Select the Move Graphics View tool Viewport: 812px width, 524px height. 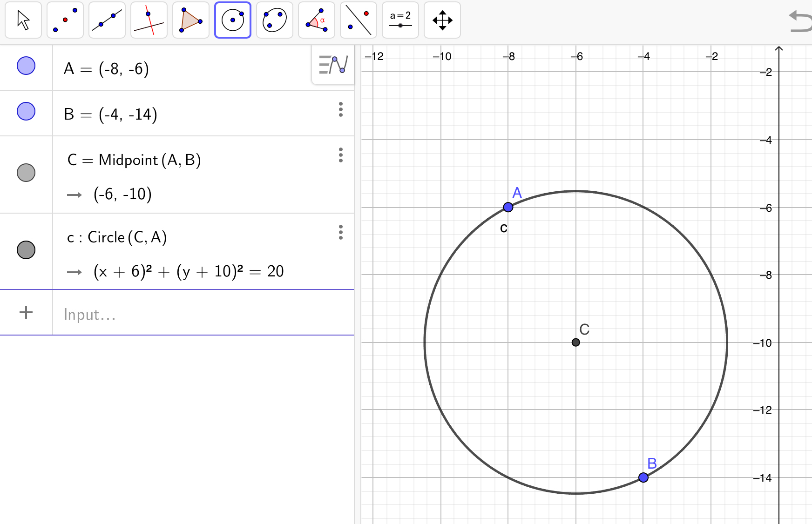click(442, 20)
